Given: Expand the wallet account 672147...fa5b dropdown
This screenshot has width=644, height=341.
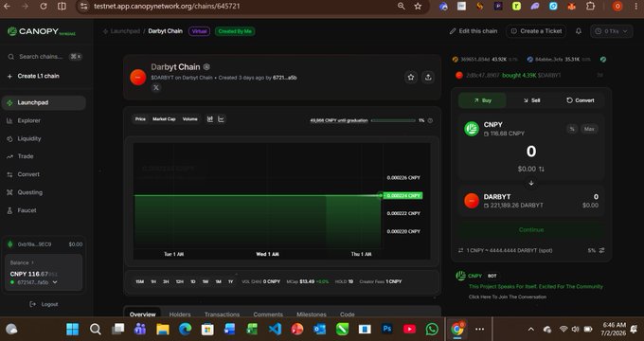Looking at the screenshot, I should click(55, 282).
